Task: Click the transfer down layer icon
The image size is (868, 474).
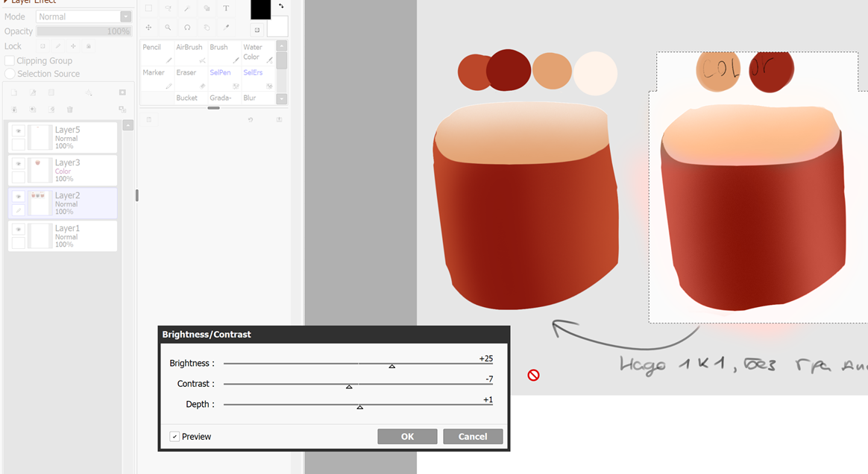Action: (14, 110)
